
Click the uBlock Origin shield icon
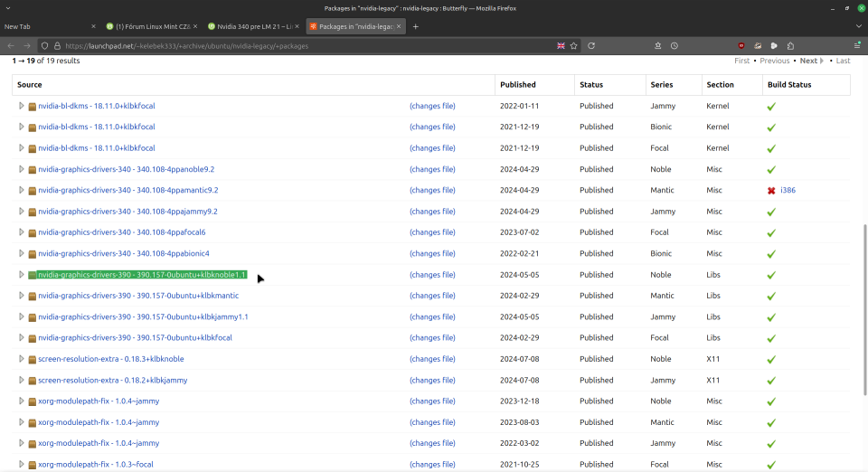coord(741,45)
